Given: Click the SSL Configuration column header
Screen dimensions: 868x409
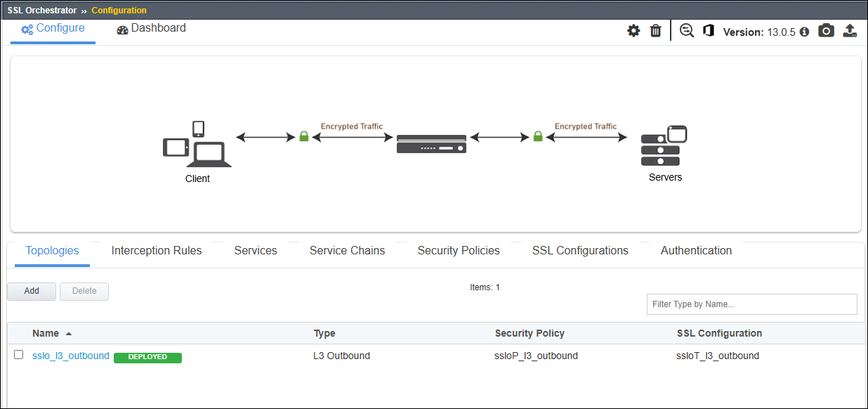Looking at the screenshot, I should point(719,334).
